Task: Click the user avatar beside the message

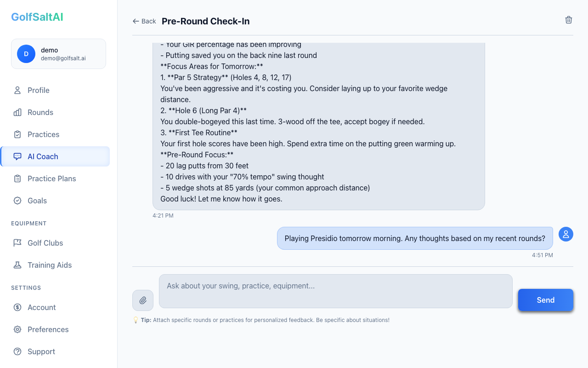Action: click(565, 234)
